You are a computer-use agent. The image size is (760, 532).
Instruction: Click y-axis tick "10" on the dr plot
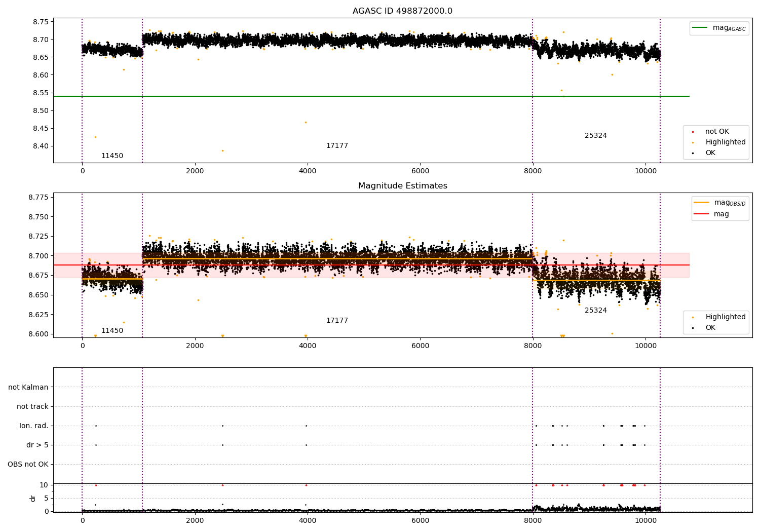click(x=44, y=485)
